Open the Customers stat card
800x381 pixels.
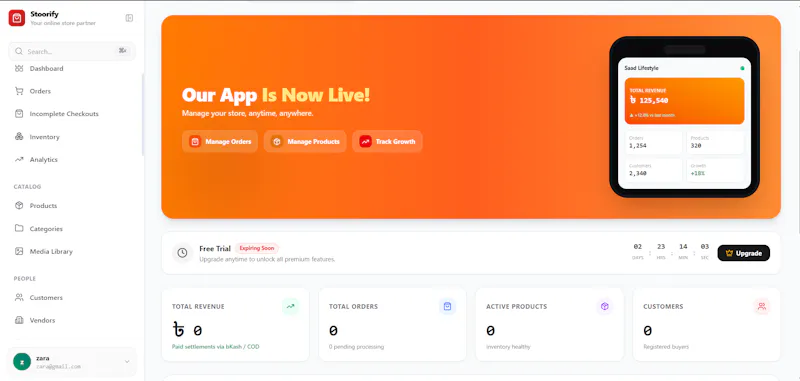click(707, 324)
